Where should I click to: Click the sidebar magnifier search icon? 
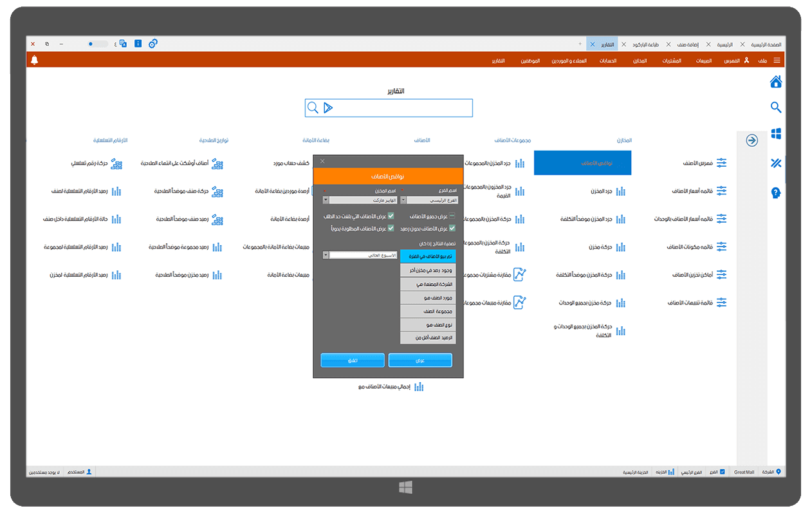coord(776,107)
